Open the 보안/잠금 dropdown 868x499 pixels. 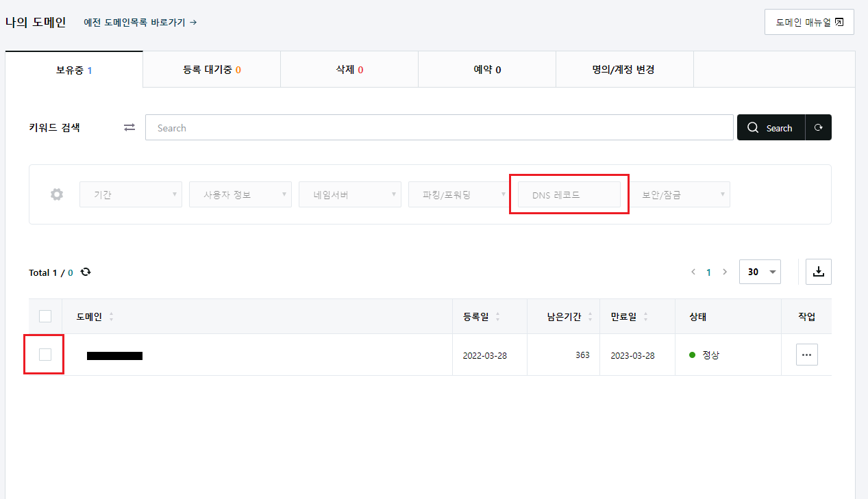coord(679,194)
